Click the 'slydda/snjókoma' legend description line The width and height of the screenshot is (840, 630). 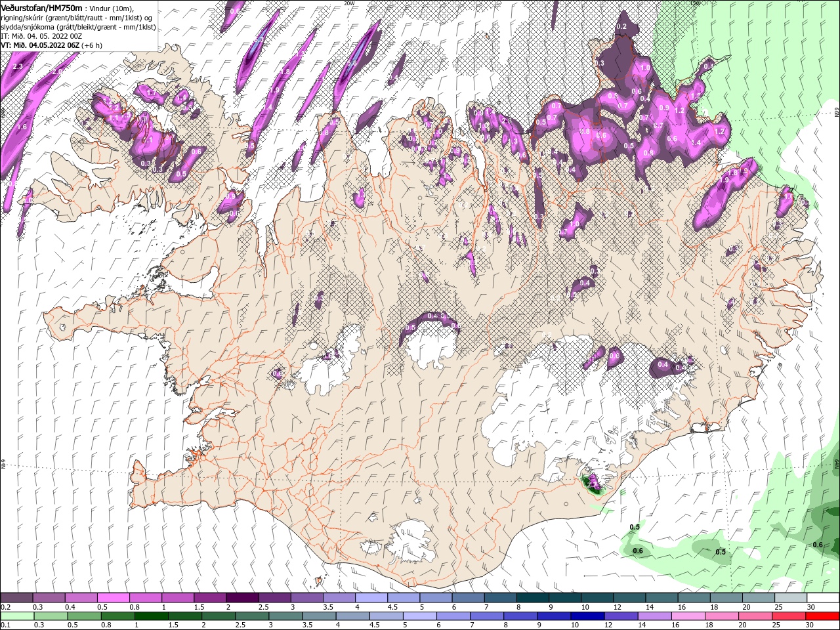tap(78, 27)
